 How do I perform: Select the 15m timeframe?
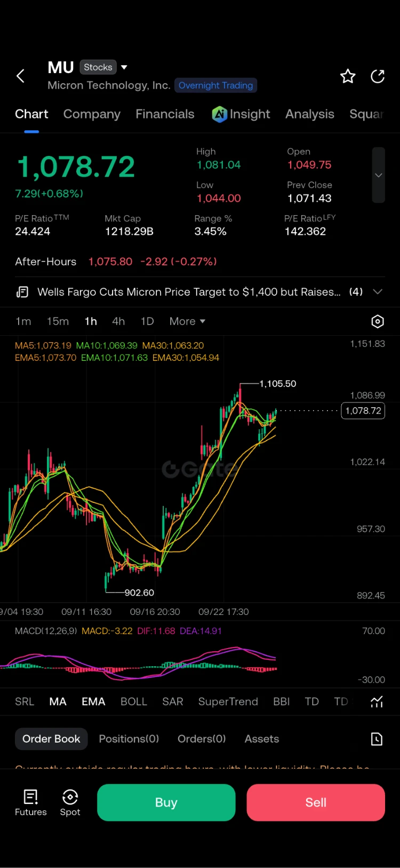point(58,321)
